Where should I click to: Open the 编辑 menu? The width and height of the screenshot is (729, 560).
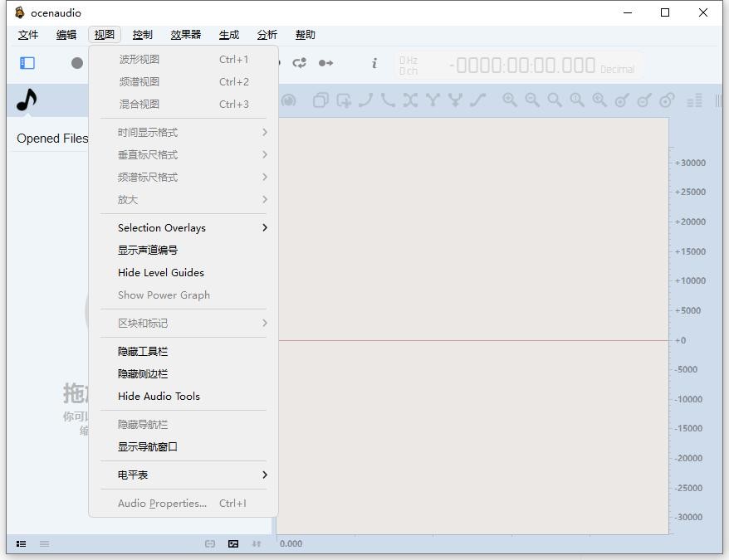(x=66, y=35)
